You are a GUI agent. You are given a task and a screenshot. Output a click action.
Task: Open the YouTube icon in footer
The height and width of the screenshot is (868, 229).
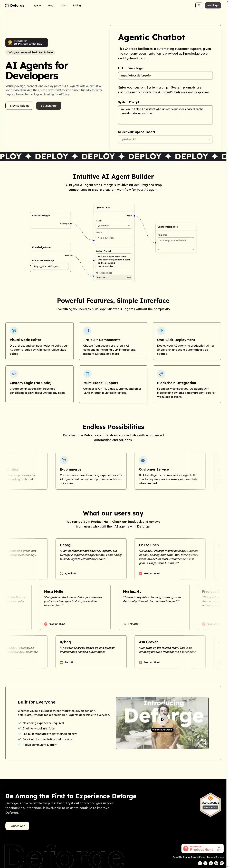(x=222, y=863)
